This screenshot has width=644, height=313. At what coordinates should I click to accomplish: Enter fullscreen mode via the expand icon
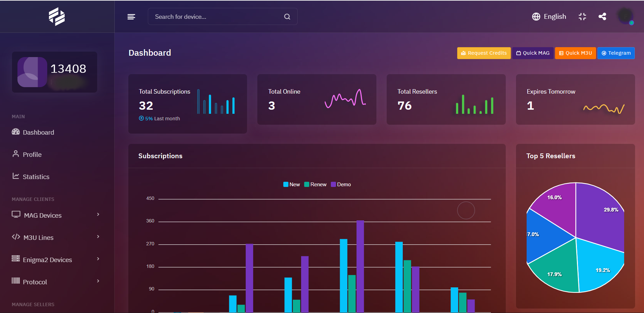582,16
